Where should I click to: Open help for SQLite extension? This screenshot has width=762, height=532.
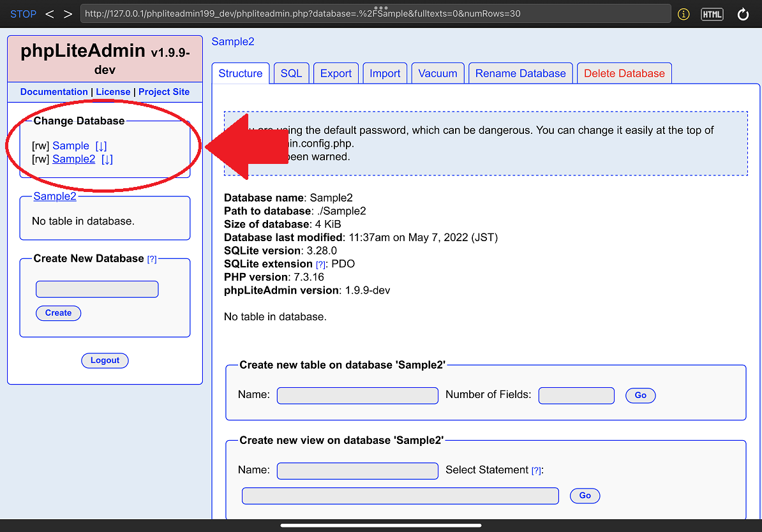(x=321, y=265)
